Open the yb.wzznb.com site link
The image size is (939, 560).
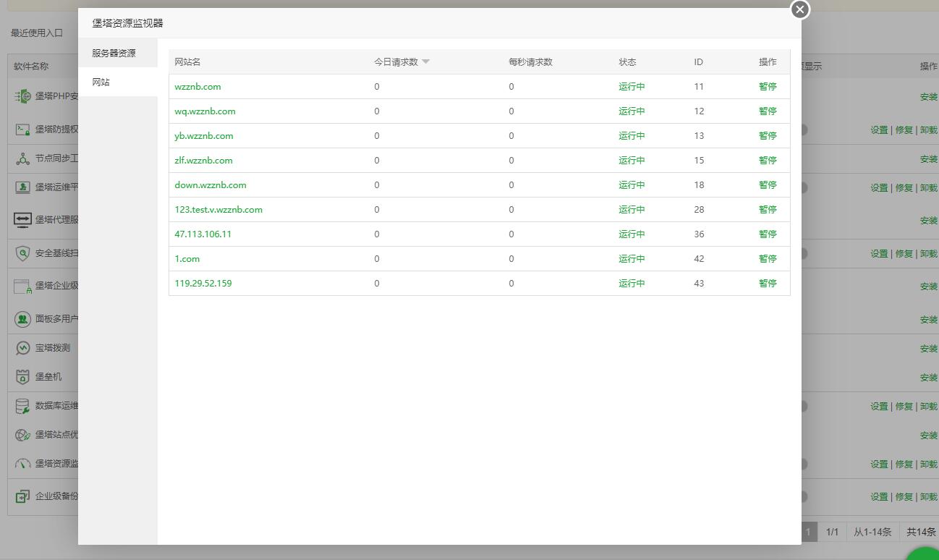tap(204, 135)
